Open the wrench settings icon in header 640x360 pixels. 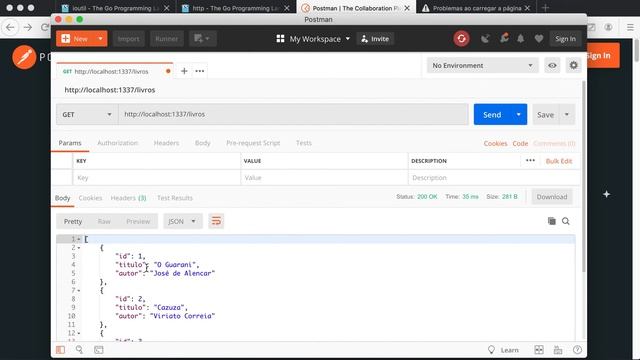point(504,38)
